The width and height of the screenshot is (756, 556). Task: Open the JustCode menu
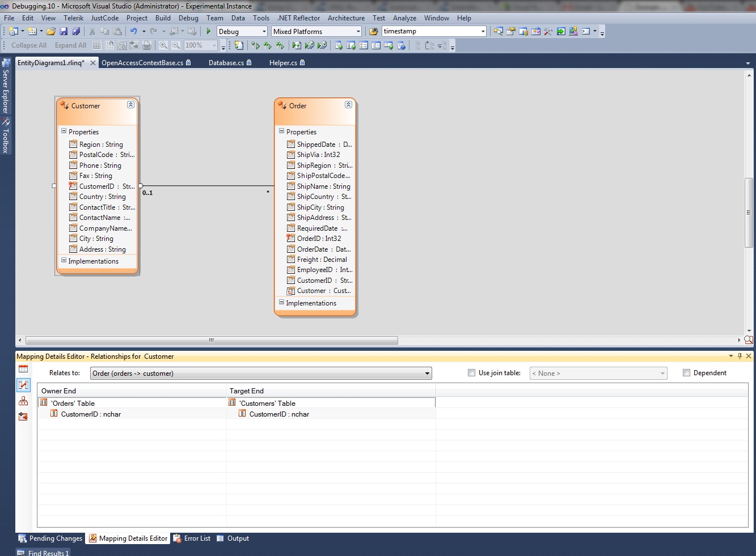point(105,18)
